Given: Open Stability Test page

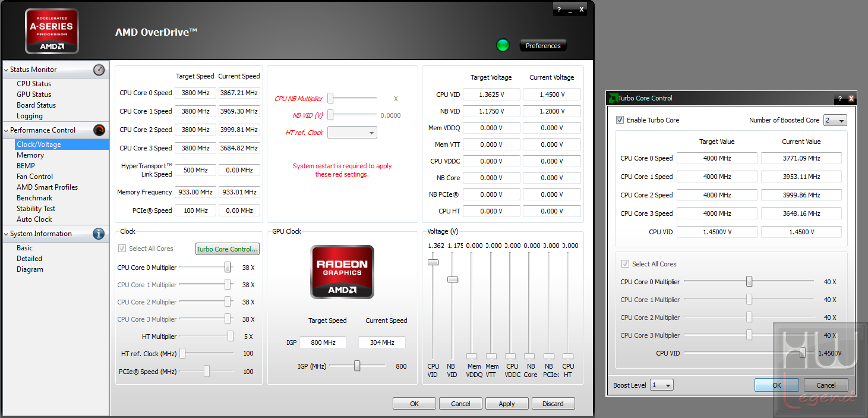Looking at the screenshot, I should coord(36,209).
